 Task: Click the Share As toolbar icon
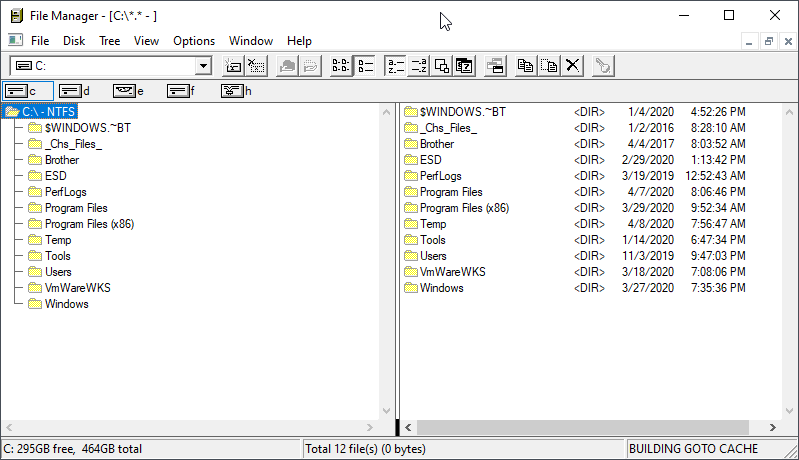(x=287, y=66)
